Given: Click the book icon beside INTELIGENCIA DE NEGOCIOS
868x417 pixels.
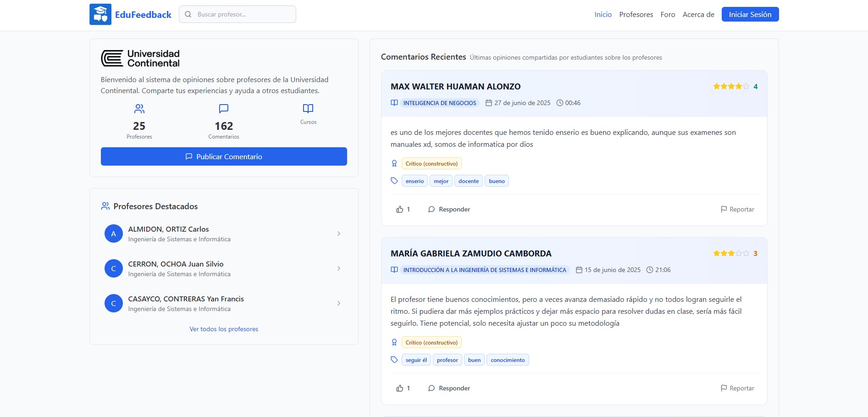Looking at the screenshot, I should click(394, 103).
